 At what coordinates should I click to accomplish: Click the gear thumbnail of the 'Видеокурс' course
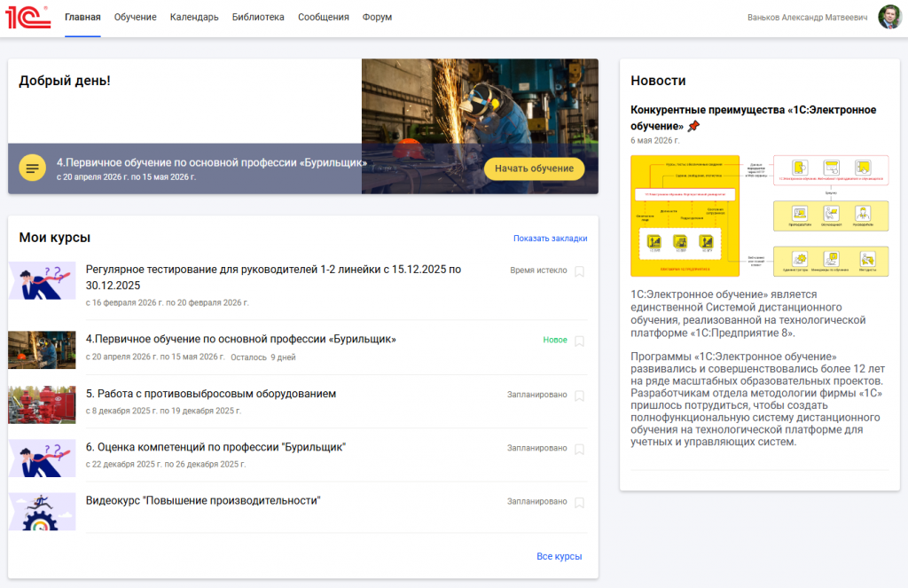coord(42,512)
